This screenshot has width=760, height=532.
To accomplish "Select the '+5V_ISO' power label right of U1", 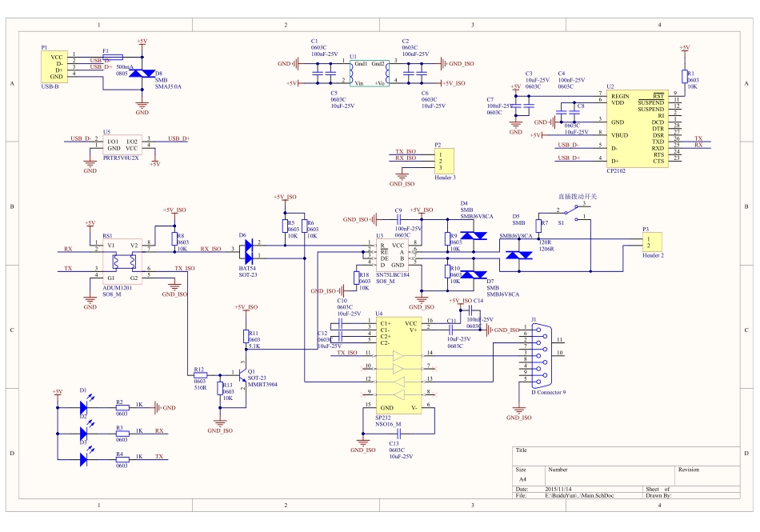I will tap(453, 83).
